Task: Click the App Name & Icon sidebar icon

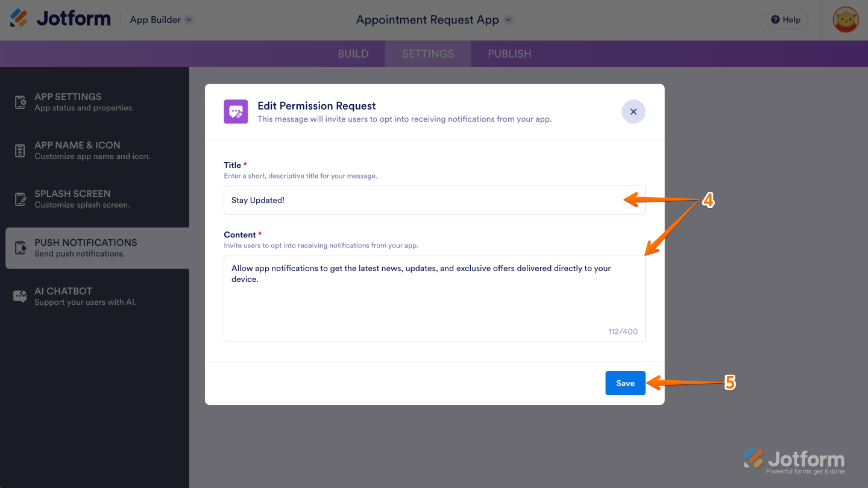Action: click(20, 151)
